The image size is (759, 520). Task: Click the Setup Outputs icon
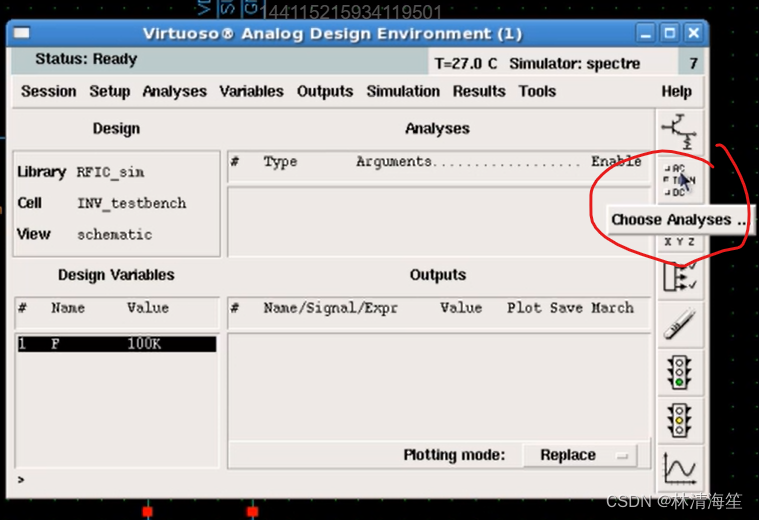(679, 277)
